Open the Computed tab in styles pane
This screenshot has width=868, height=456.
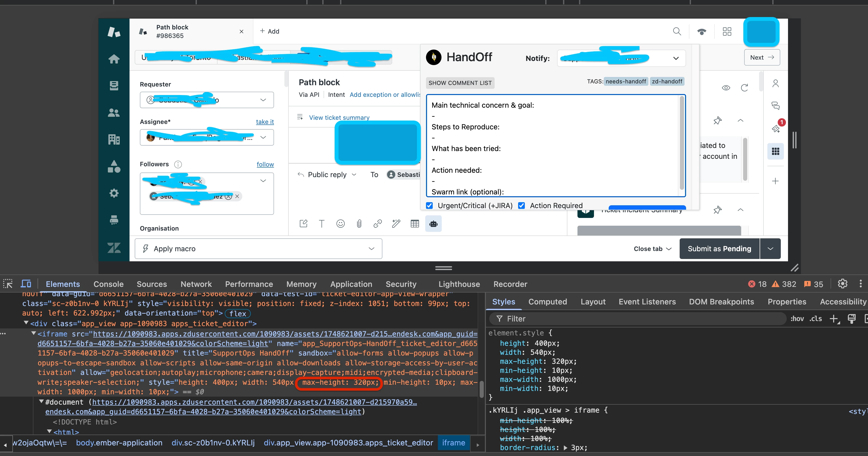point(547,302)
